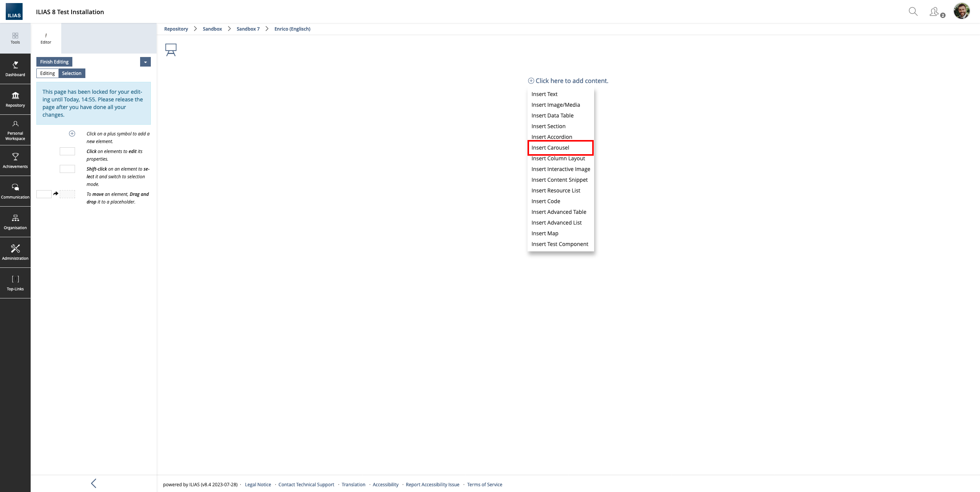Open the Dashboard sidebar icon
Screen dimensions: 980x492
click(x=15, y=68)
